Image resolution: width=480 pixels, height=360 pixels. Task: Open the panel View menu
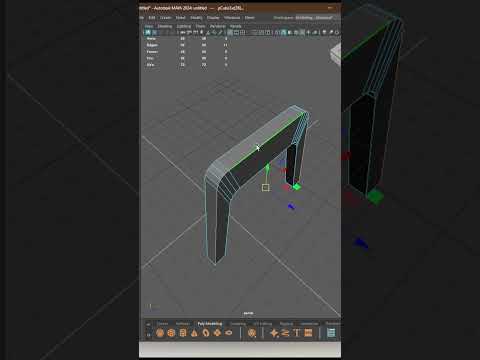[149, 26]
